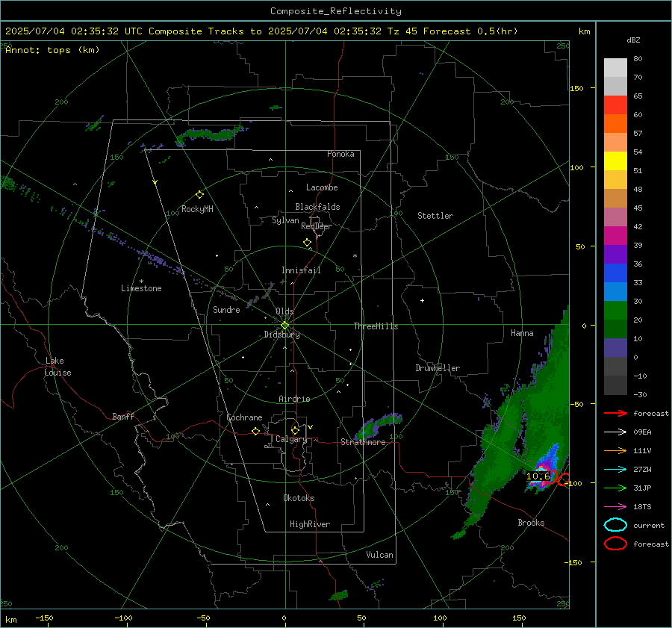Click the yellow diamond marker below RedDeer

click(307, 243)
